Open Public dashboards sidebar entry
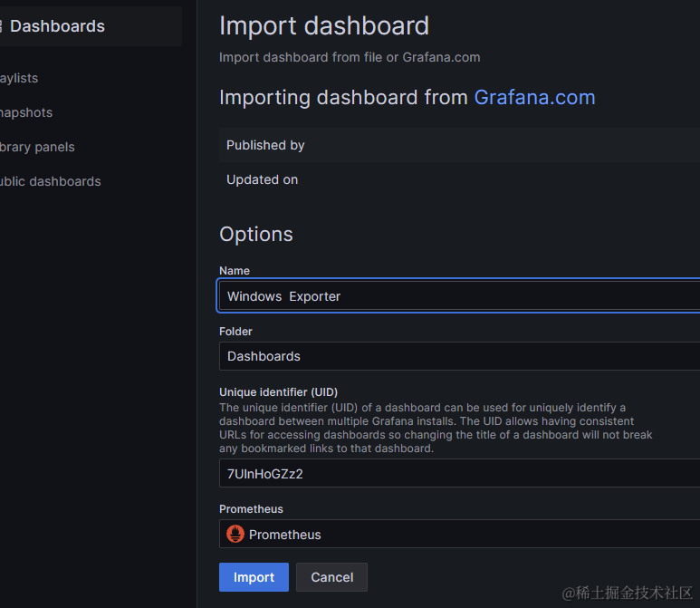The image size is (700, 608). pos(50,181)
